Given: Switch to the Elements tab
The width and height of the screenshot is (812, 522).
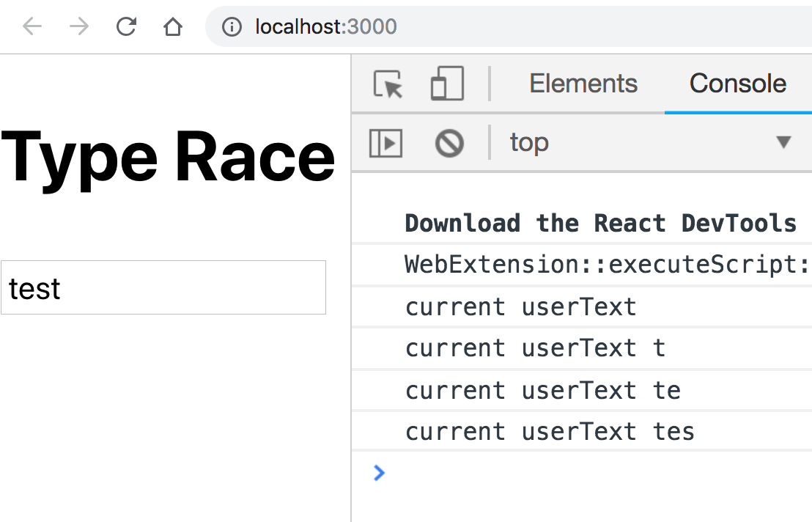Looking at the screenshot, I should pyautogui.click(x=583, y=83).
